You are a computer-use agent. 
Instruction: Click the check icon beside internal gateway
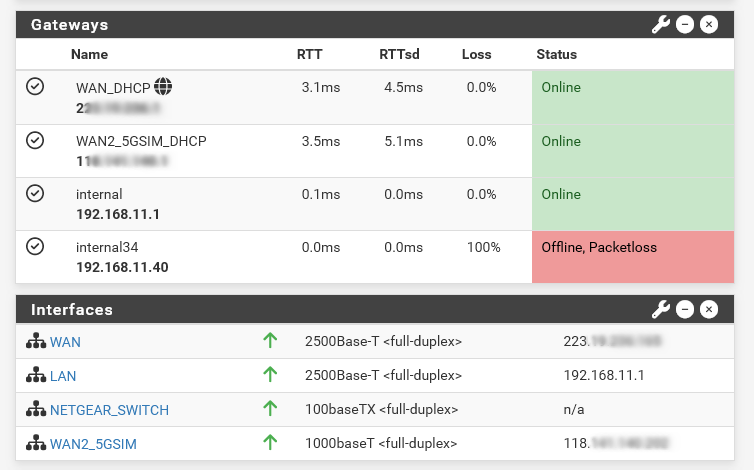(x=35, y=193)
